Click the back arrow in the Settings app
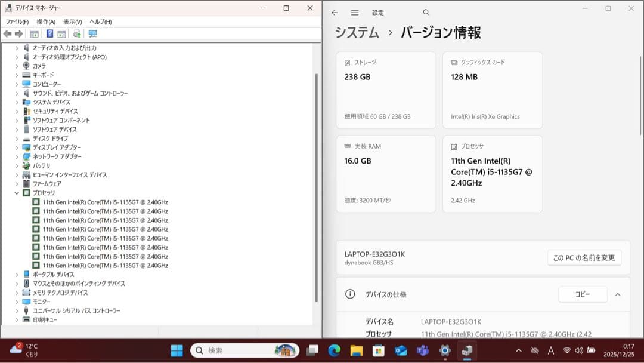Screen dimensions: 644x363 point(334,12)
